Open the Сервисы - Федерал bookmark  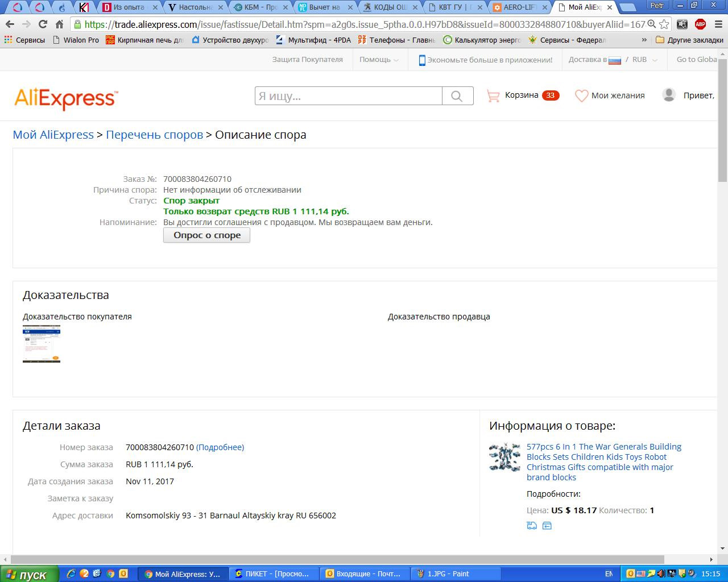click(x=567, y=40)
